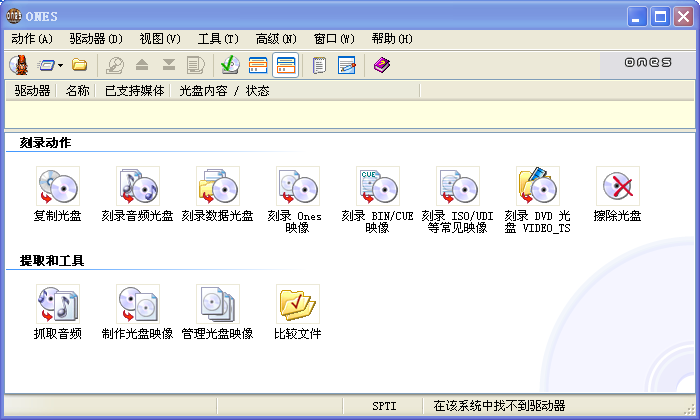Viewport: 700px width, 420px height.
Task: Launch the 比较文件 compare files tool
Action: (x=297, y=304)
